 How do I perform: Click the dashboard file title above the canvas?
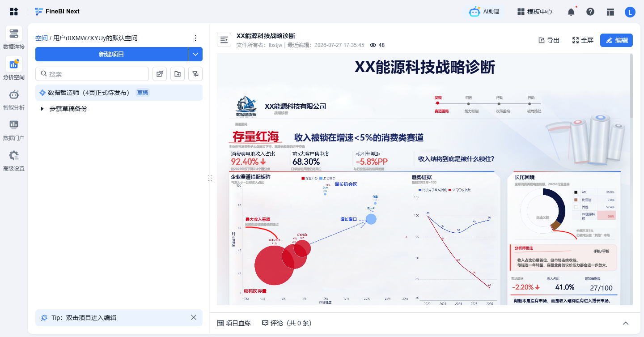point(266,36)
